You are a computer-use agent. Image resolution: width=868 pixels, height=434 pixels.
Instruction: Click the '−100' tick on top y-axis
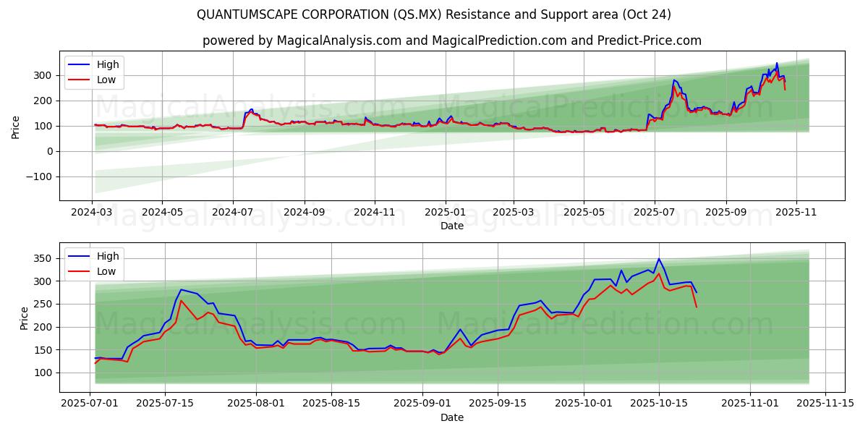coord(39,176)
